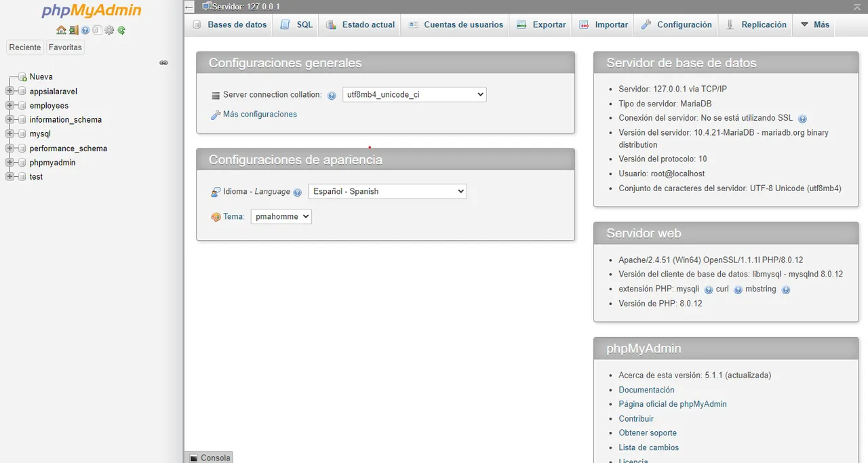Open navigation panel settings gear icon
Screen dimensions: 868x463
point(109,30)
